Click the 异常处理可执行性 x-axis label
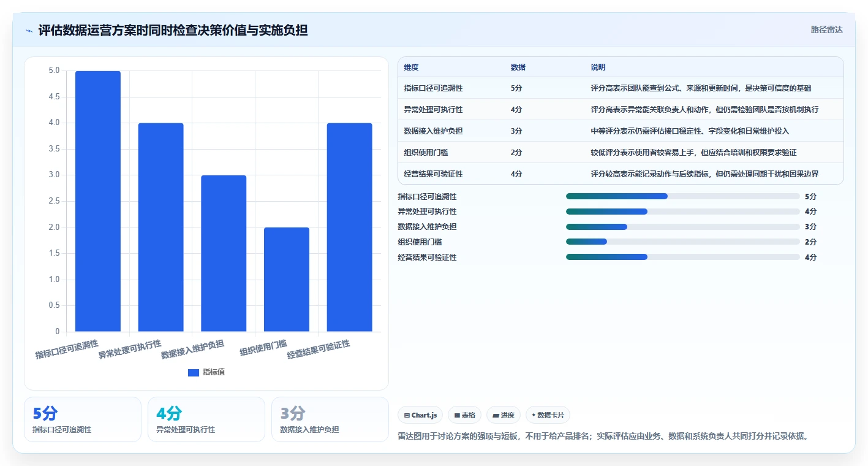 (x=130, y=349)
